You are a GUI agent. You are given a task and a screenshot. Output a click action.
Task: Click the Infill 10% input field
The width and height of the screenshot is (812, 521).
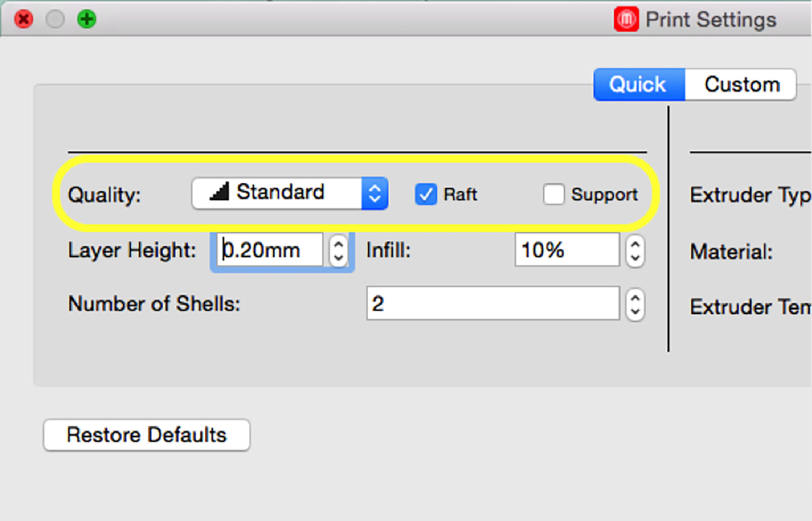pos(567,250)
